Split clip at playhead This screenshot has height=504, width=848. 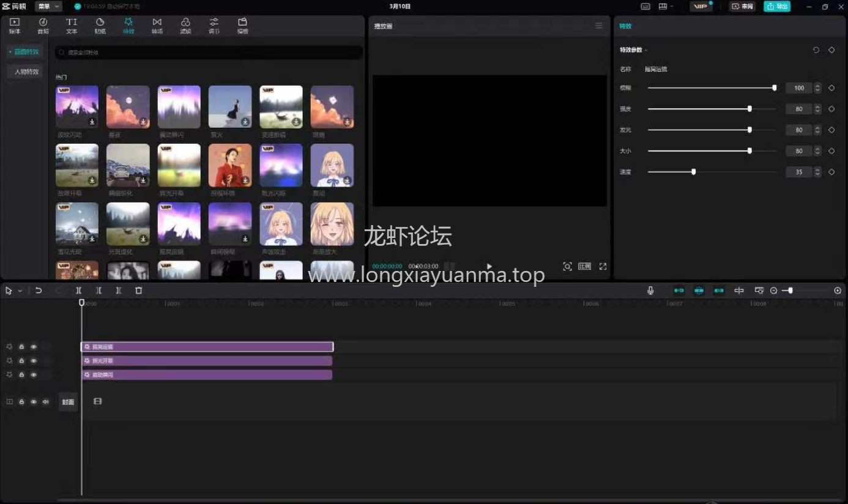tap(78, 291)
